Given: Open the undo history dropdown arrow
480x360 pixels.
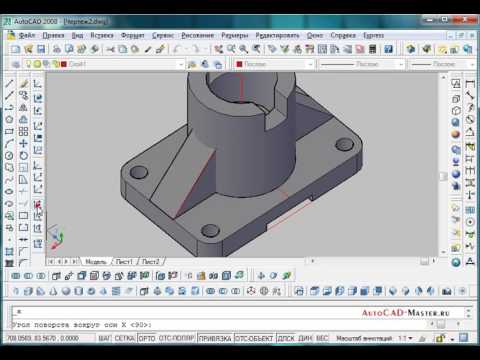Looking at the screenshot, I should [186, 49].
